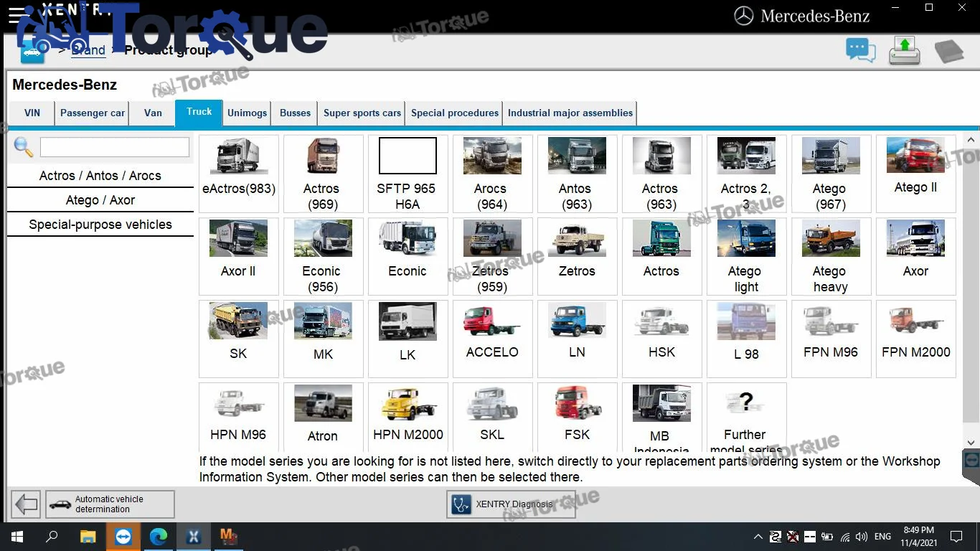Pick the Antos (963) model
Image resolution: width=980 pixels, height=551 pixels.
(x=578, y=174)
